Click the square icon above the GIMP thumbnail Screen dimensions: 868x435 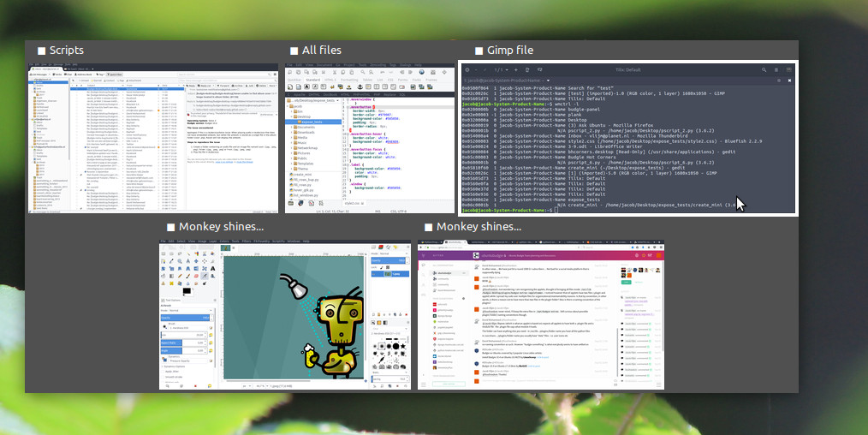(170, 227)
